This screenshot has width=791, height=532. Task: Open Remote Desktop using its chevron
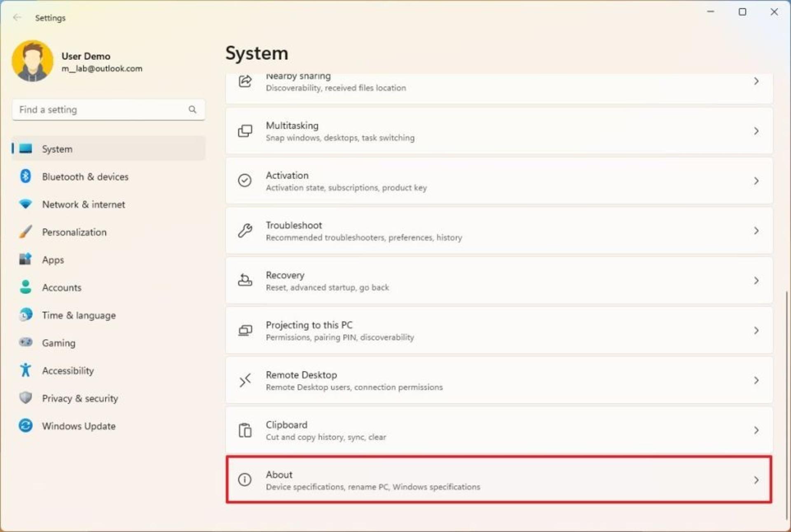756,380
